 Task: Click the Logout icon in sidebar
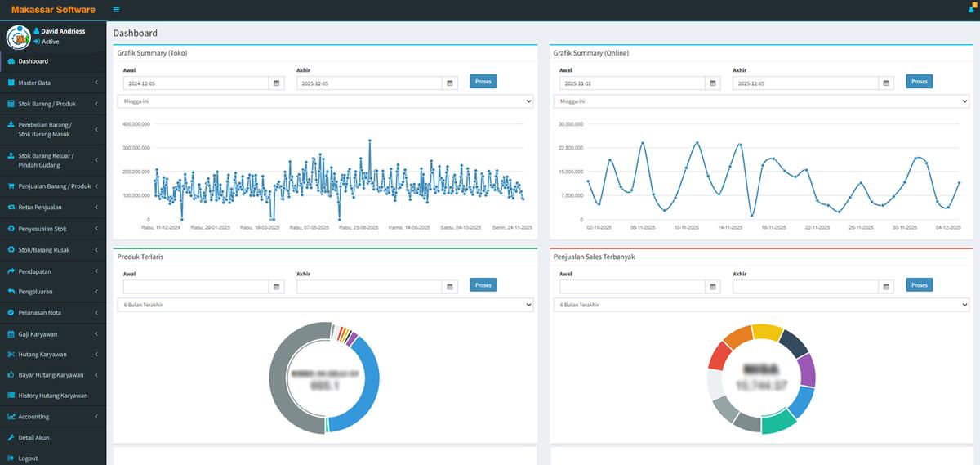[11, 458]
